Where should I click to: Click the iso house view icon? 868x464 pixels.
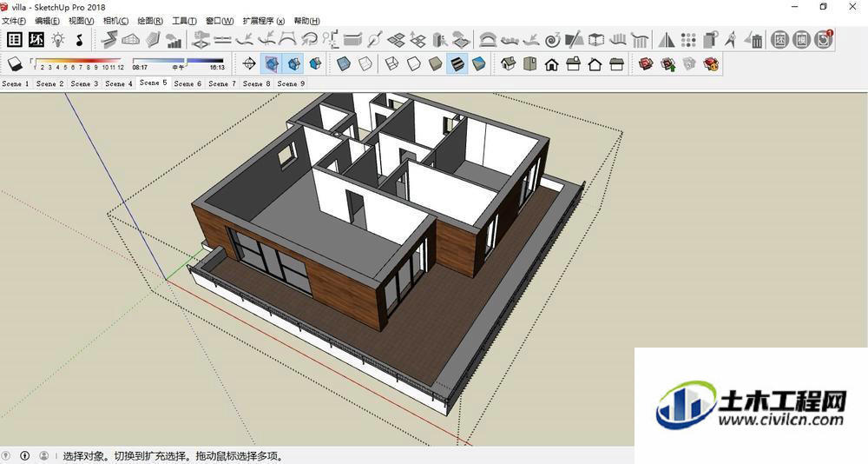(508, 63)
